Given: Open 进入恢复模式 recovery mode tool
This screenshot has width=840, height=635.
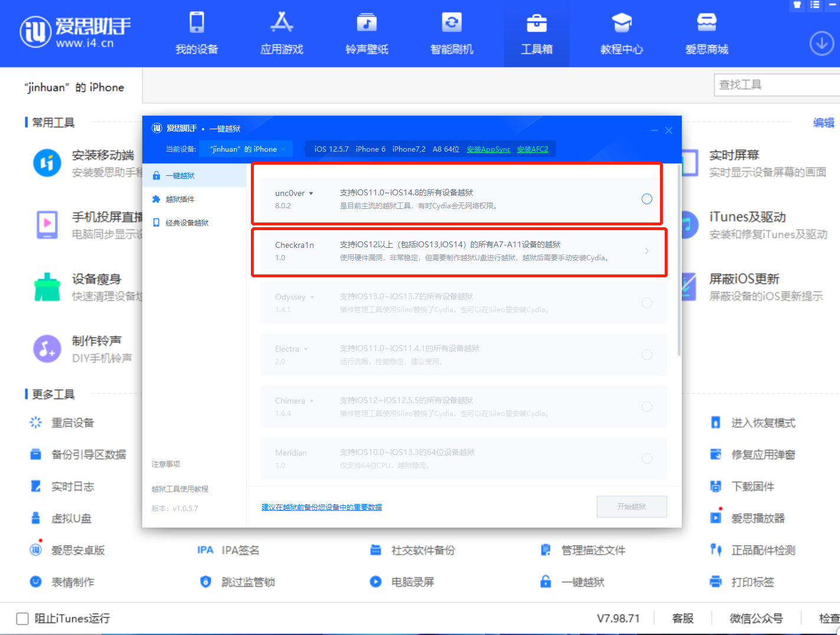Looking at the screenshot, I should [753, 423].
